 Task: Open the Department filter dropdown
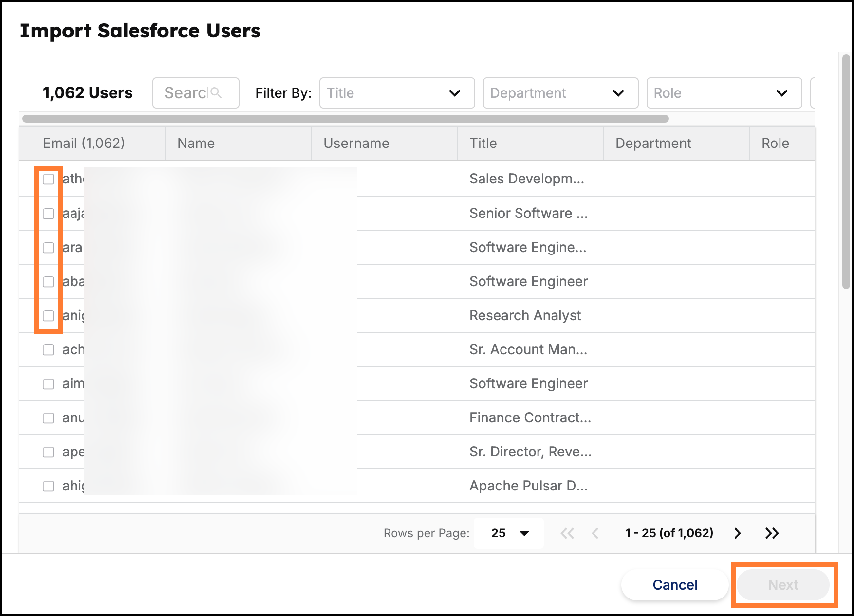(560, 93)
